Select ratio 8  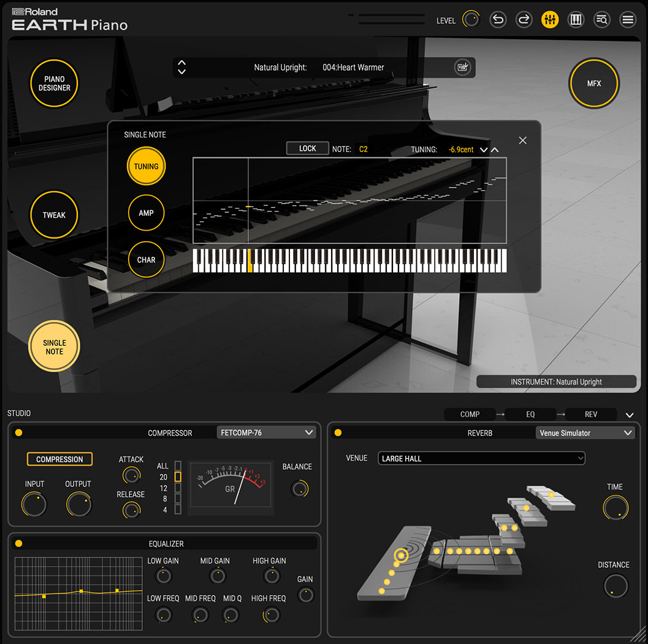[178, 499]
